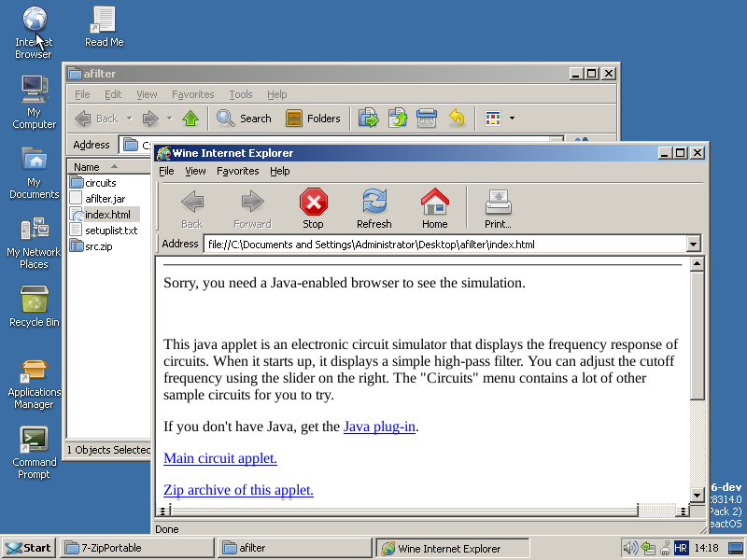Open the File menu in Wine Internet Explorer

point(166,171)
